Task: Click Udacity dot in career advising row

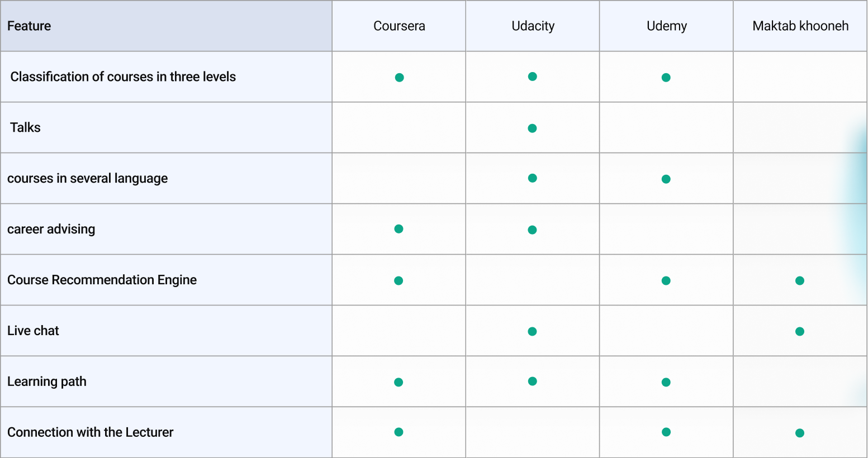Action: [x=532, y=230]
